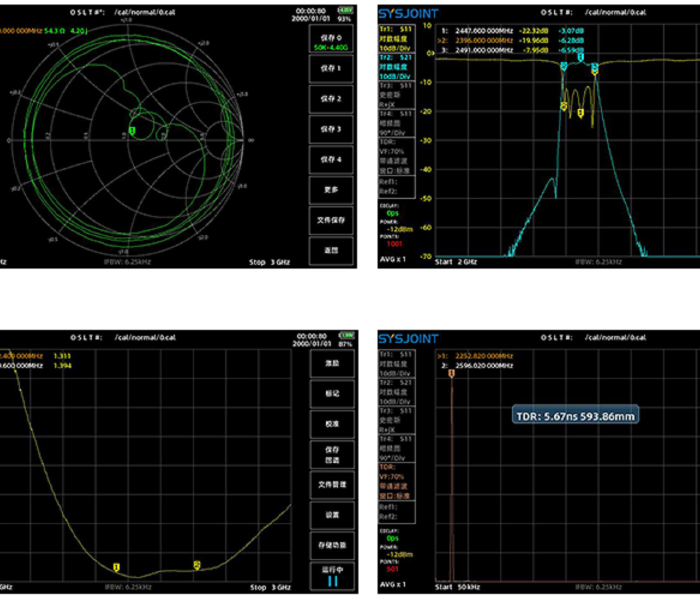Toggle the yellow Tr1 S11 trace box
The image size is (700, 596).
click(x=396, y=38)
